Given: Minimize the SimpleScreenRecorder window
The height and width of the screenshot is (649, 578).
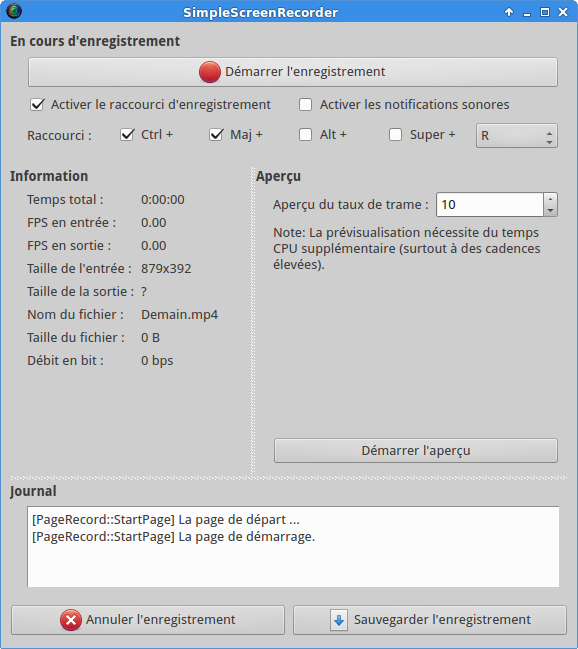Looking at the screenshot, I should (527, 13).
